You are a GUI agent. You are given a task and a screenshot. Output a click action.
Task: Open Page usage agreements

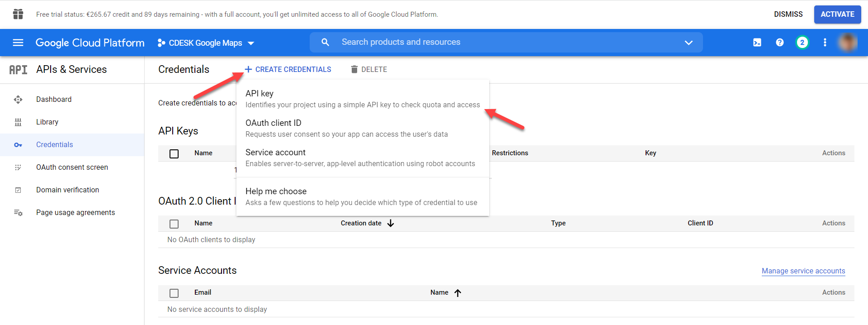(72, 213)
